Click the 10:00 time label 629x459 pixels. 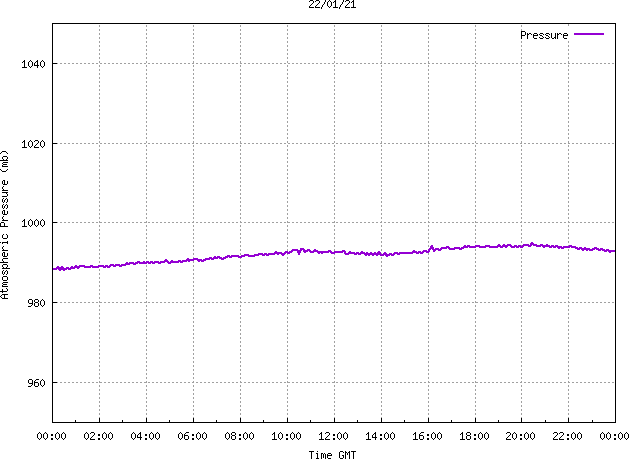(x=286, y=436)
